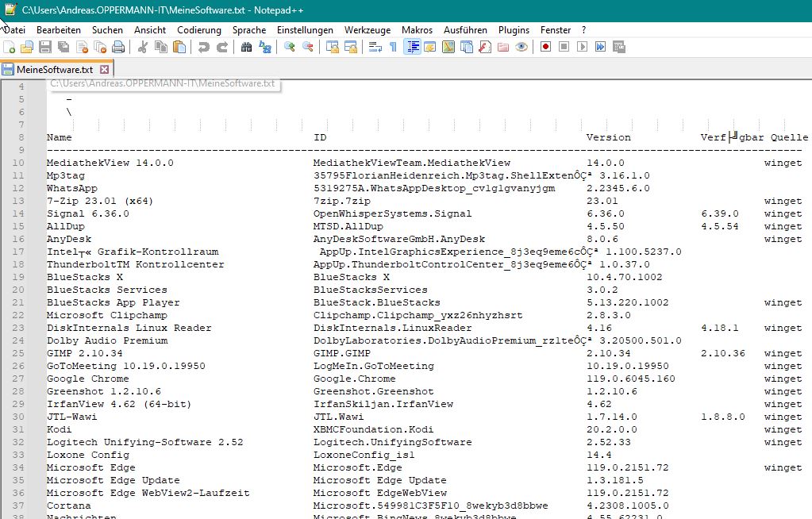Paste from clipboard using the toolbar icon
Screen dimensions: 812x519
click(x=179, y=47)
